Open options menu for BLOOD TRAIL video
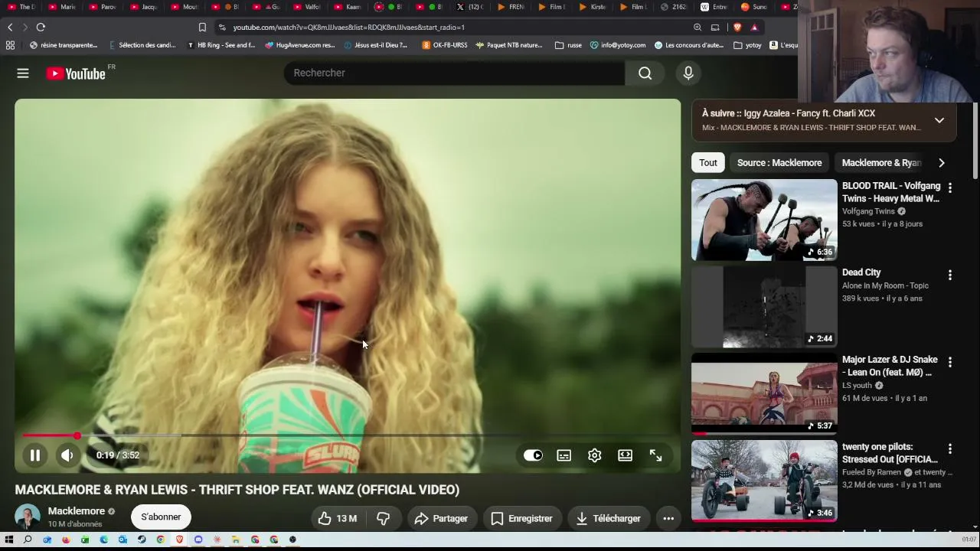This screenshot has width=980, height=551. point(950,187)
